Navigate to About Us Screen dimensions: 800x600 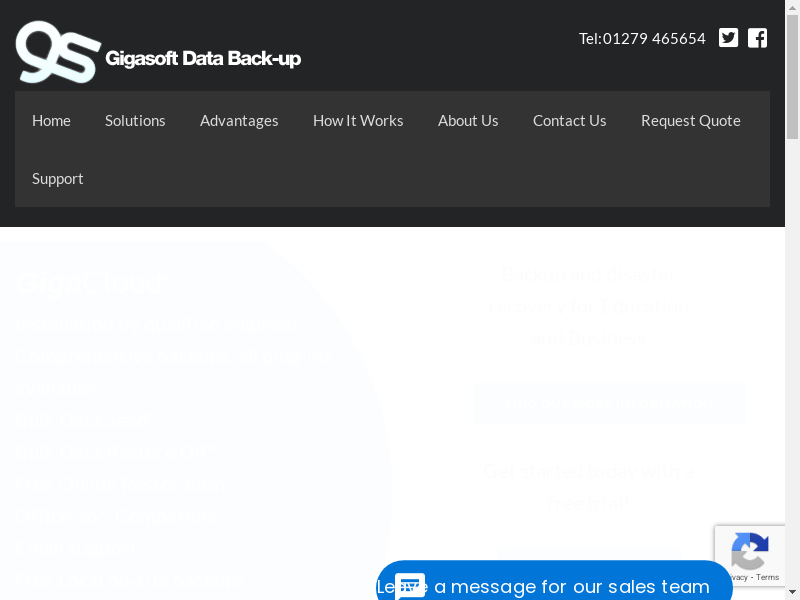(x=468, y=120)
